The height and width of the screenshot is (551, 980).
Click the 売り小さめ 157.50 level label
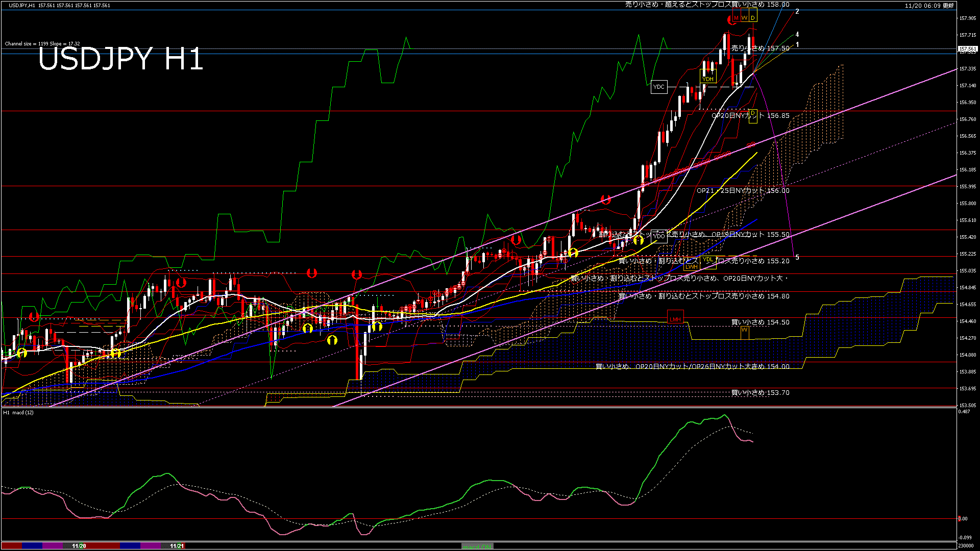pos(761,48)
